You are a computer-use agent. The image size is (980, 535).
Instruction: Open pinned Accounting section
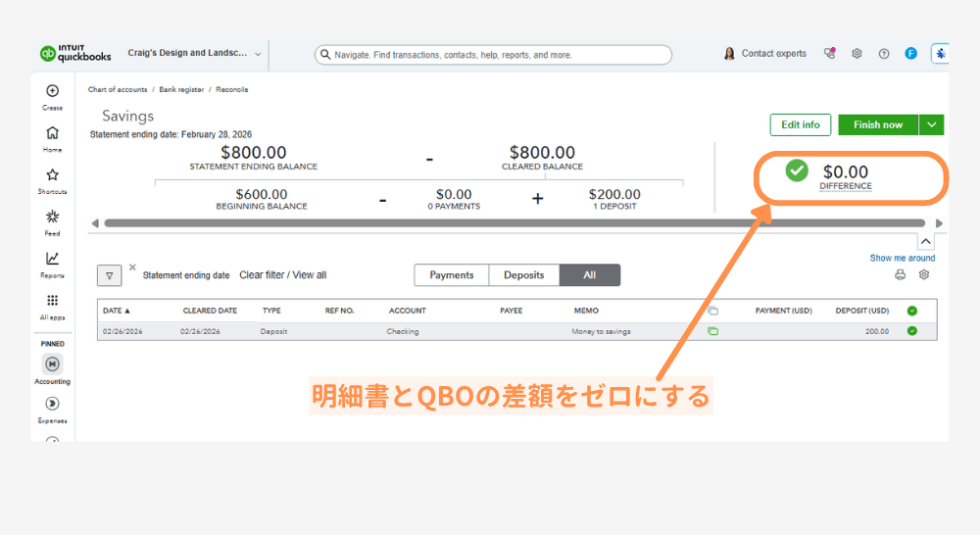[x=52, y=365]
